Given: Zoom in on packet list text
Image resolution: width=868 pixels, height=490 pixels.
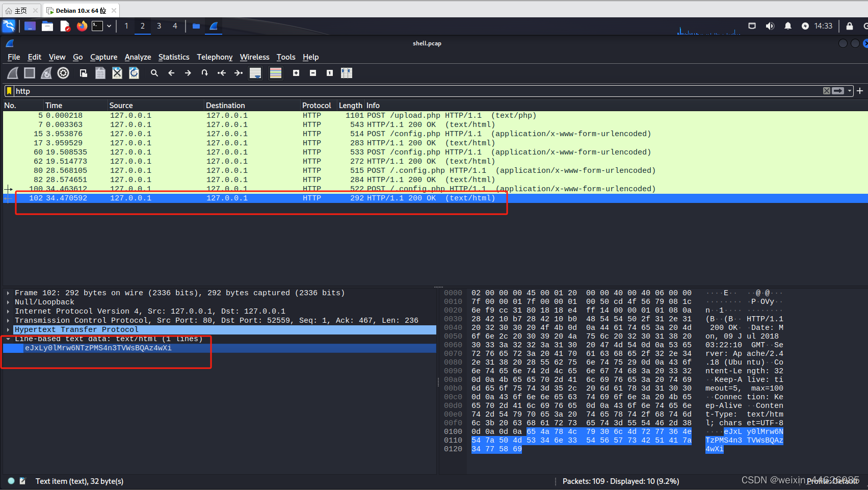Looking at the screenshot, I should pyautogui.click(x=296, y=73).
